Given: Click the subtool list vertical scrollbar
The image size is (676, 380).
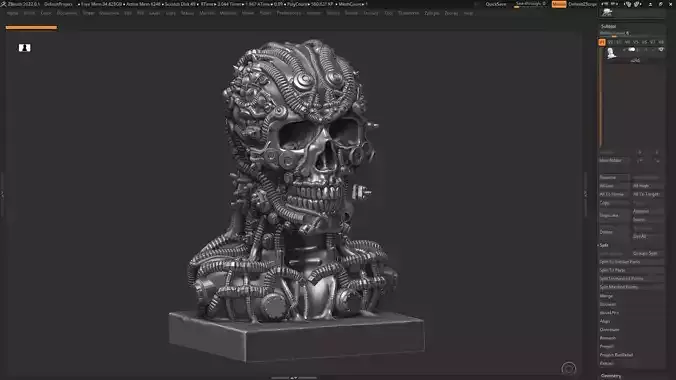Looking at the screenshot, I should (x=601, y=97).
